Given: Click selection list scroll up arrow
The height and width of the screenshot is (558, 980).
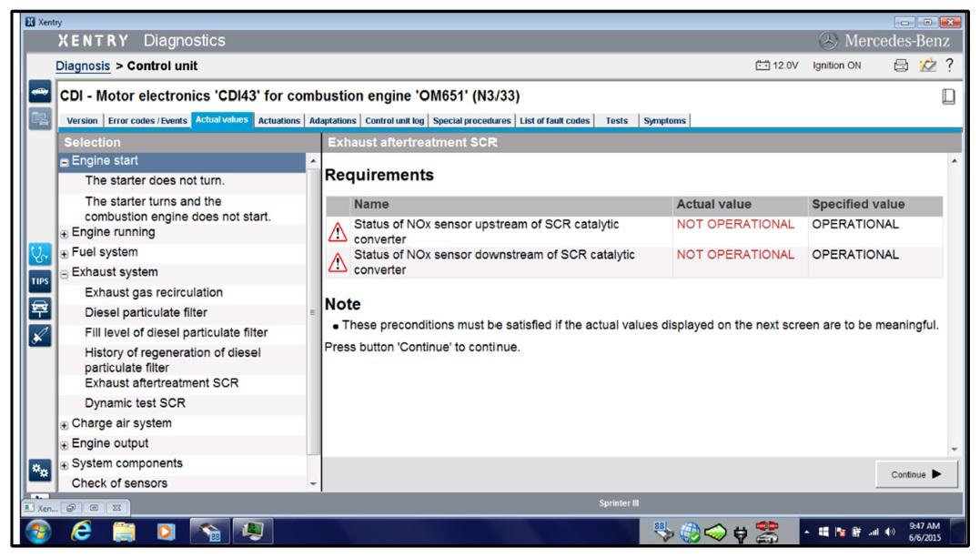Looking at the screenshot, I should click(x=313, y=161).
